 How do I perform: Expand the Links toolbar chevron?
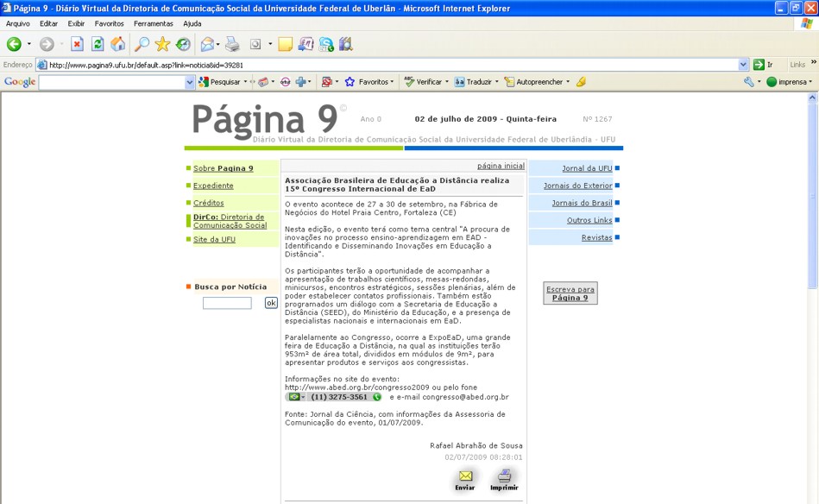pos(813,63)
